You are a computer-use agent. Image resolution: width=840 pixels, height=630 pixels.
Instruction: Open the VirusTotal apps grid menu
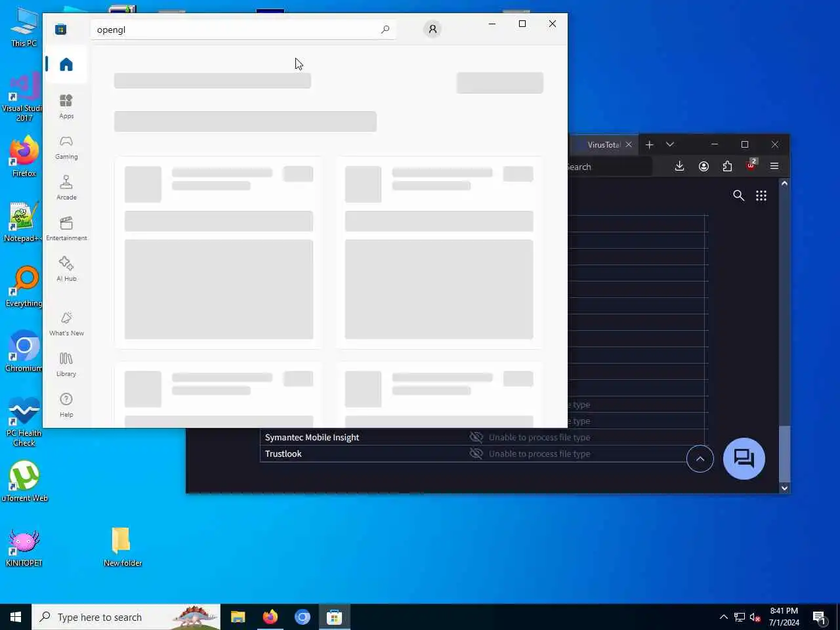(761, 196)
